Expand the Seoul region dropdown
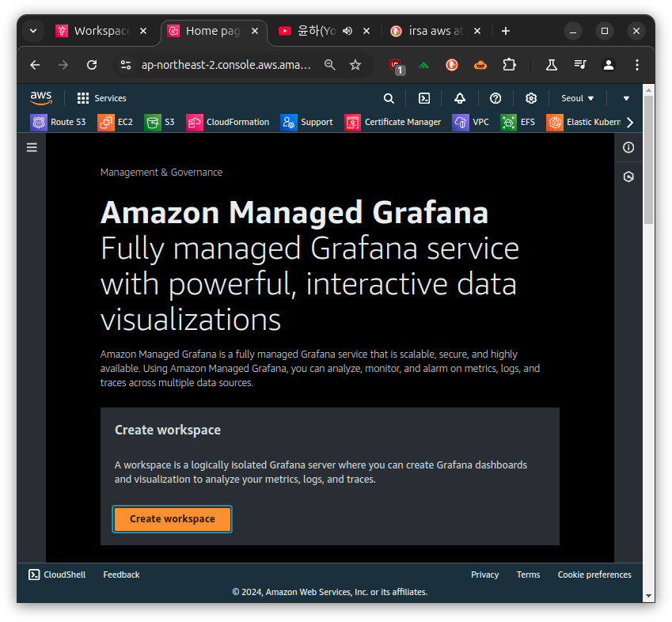672x622 pixels. click(577, 99)
